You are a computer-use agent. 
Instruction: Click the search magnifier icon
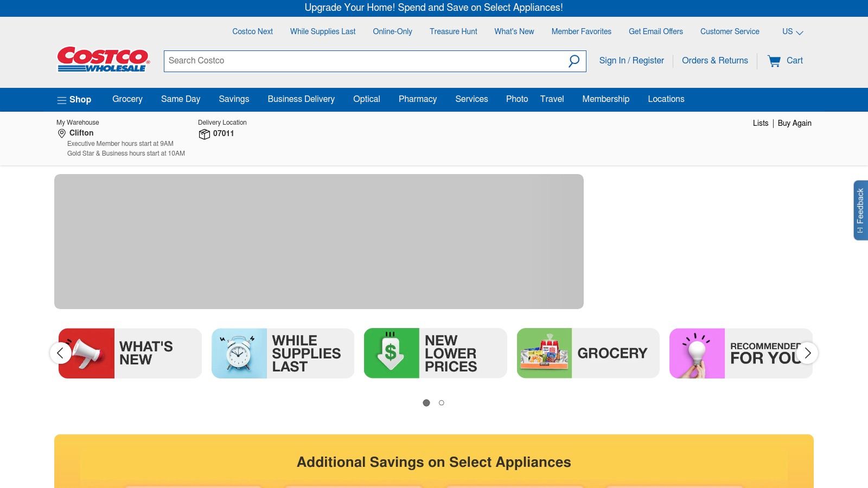pyautogui.click(x=573, y=61)
